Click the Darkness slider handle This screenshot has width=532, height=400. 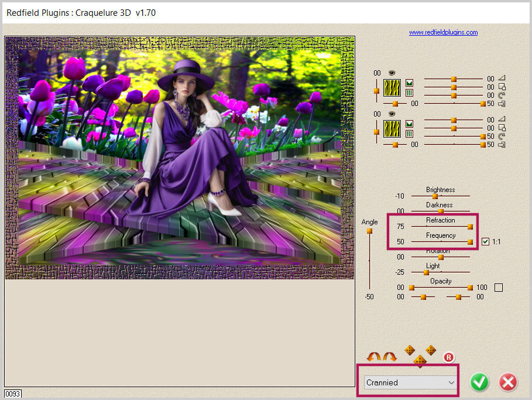(441, 211)
